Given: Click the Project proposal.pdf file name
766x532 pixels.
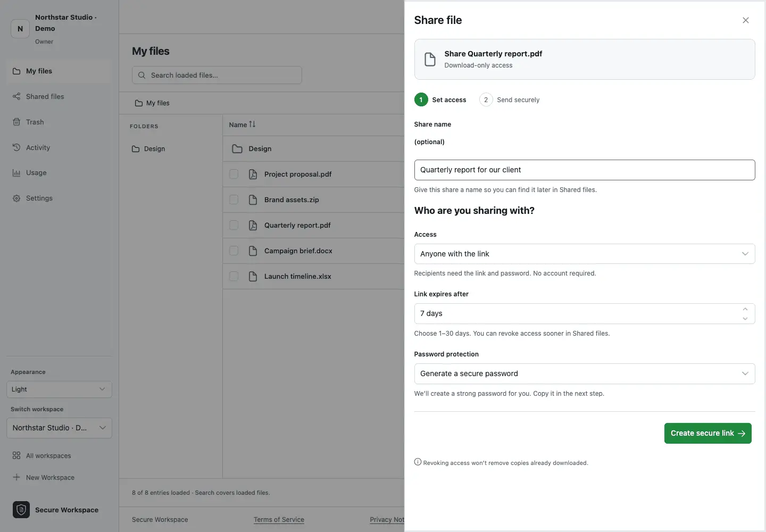Looking at the screenshot, I should 298,174.
